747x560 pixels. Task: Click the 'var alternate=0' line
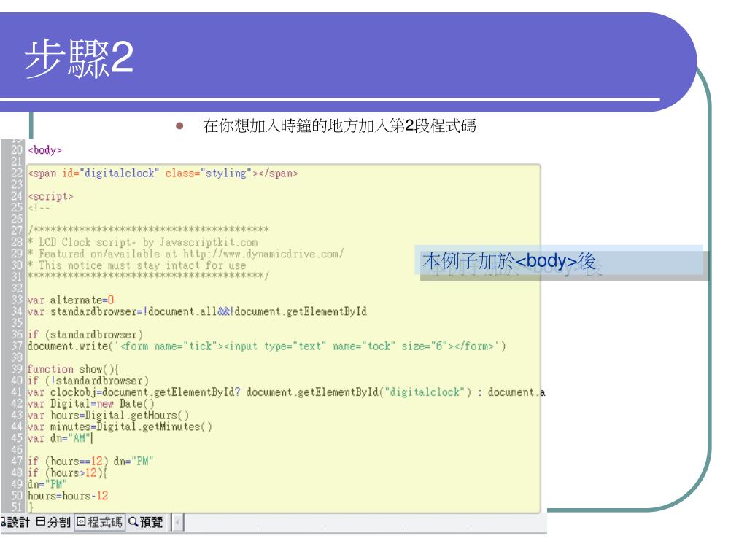coord(71,300)
